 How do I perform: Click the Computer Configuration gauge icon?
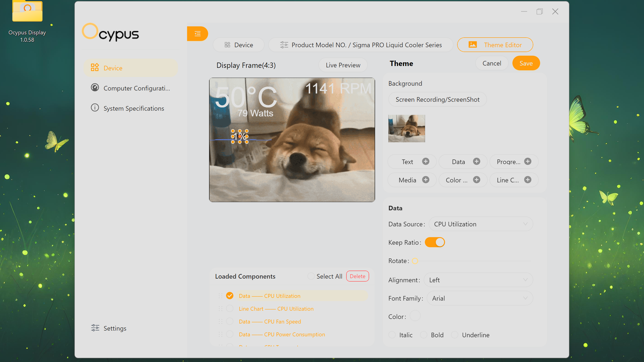coord(95,88)
